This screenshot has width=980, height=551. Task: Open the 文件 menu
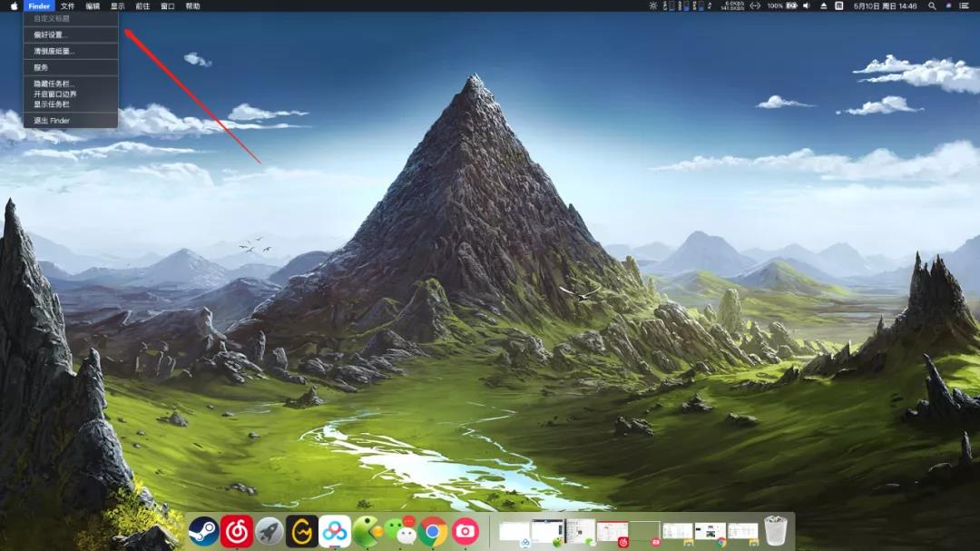67,5
